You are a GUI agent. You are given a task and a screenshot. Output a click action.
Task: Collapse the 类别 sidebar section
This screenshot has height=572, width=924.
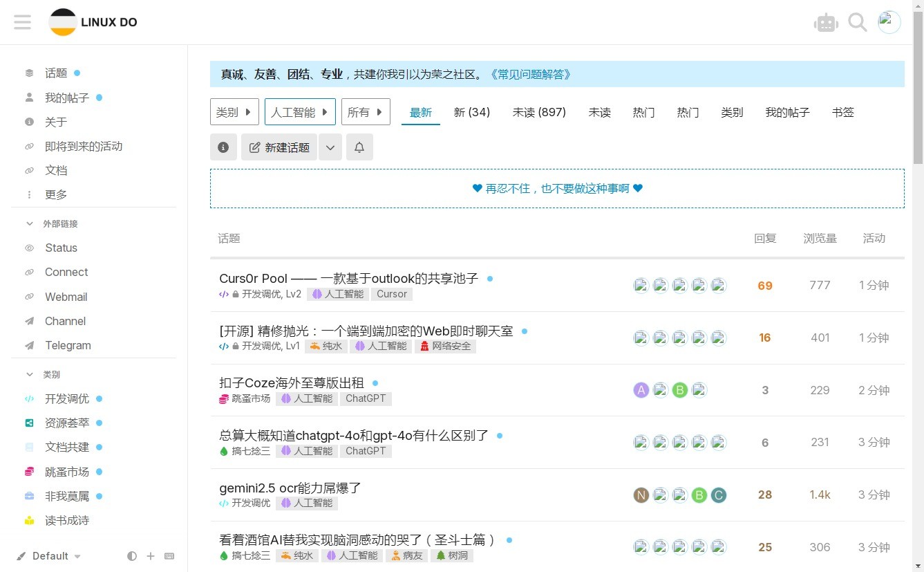click(30, 374)
